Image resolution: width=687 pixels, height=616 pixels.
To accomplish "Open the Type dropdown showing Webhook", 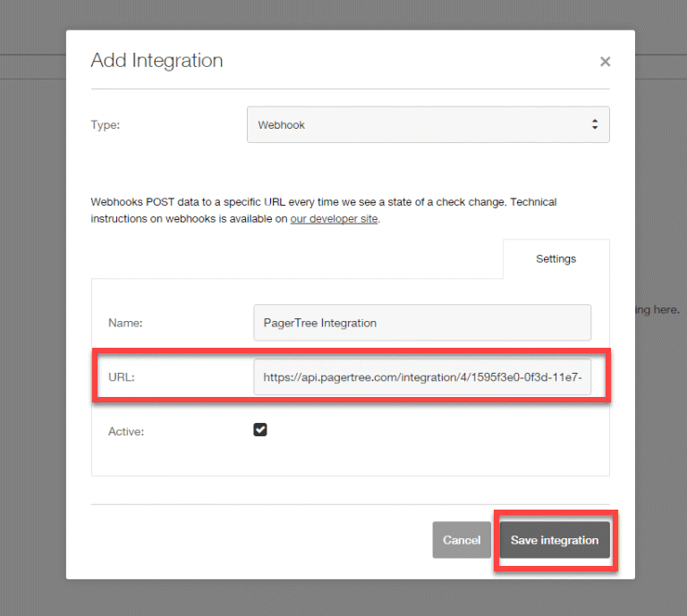I will [420, 125].
